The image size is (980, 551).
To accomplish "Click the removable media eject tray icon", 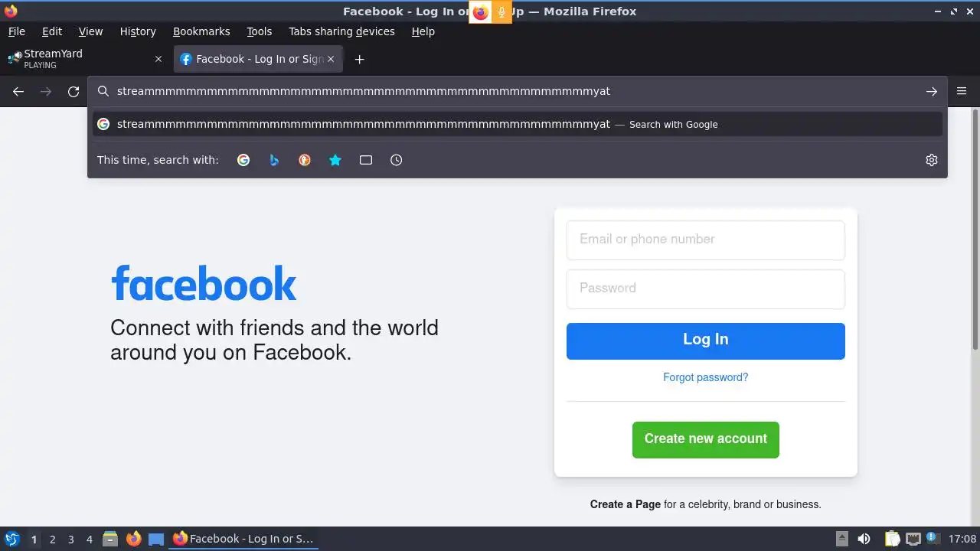I will (841, 539).
